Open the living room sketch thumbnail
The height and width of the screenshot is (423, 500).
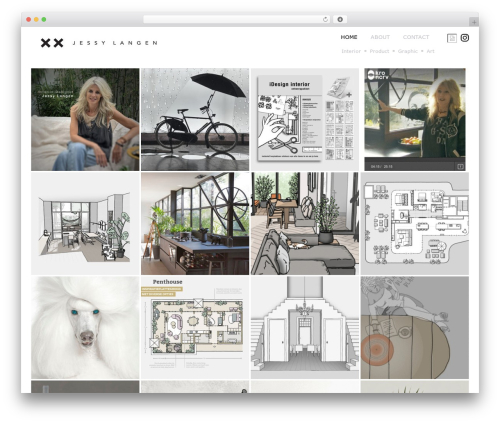tap(85, 223)
